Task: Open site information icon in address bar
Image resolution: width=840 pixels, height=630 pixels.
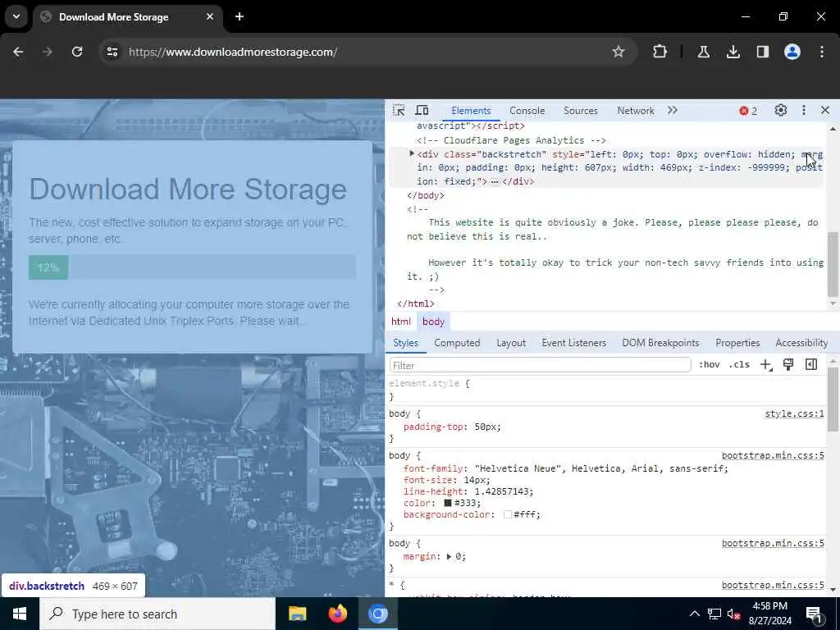Action: 112,52
